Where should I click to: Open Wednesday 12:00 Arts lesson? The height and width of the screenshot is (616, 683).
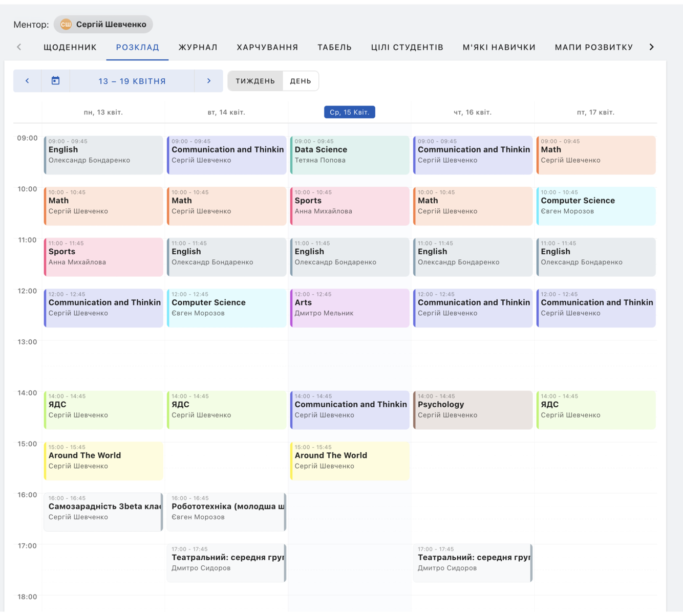tap(350, 308)
